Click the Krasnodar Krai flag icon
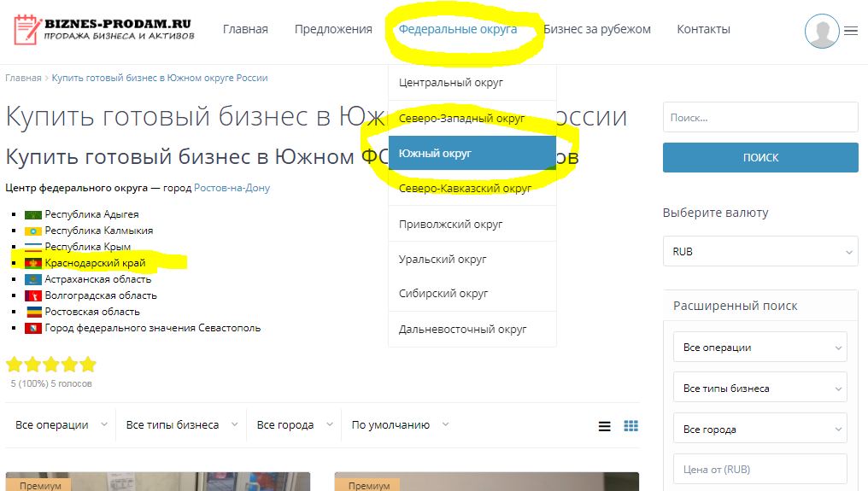The width and height of the screenshot is (868, 491). [33, 263]
